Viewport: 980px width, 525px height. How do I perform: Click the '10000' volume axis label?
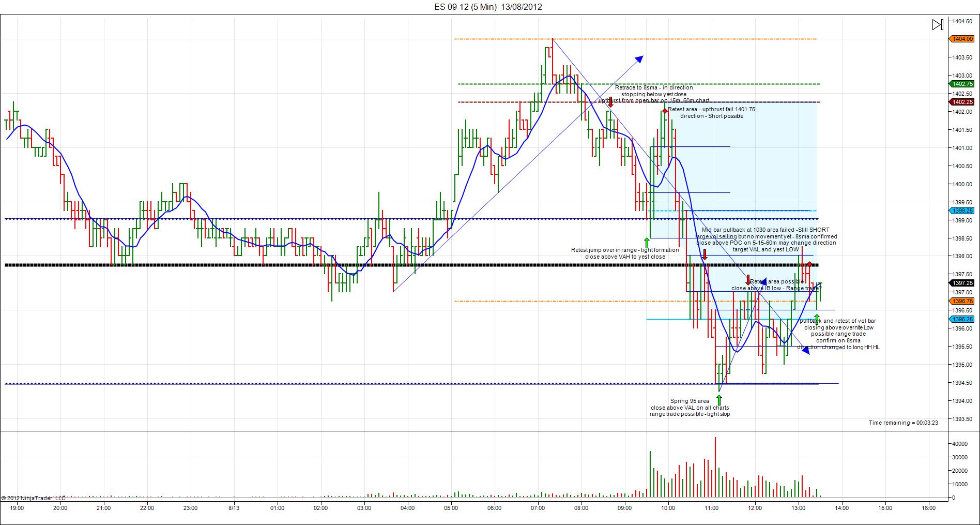[x=960, y=484]
